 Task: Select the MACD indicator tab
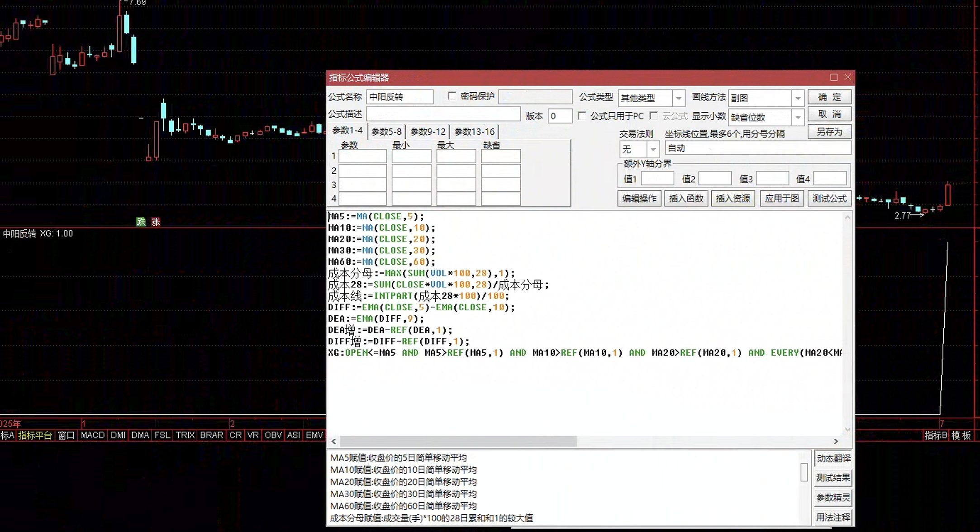click(93, 435)
